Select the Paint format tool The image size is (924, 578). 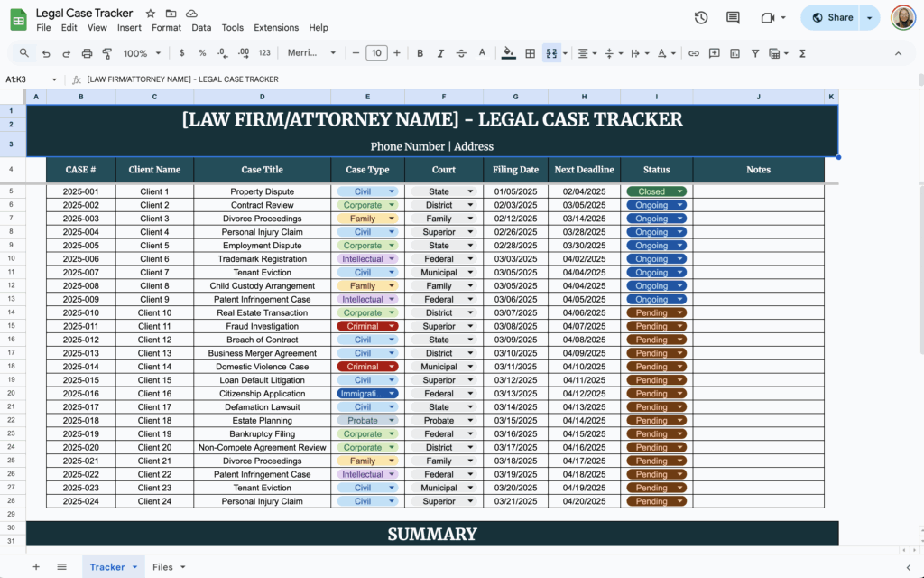coord(107,53)
